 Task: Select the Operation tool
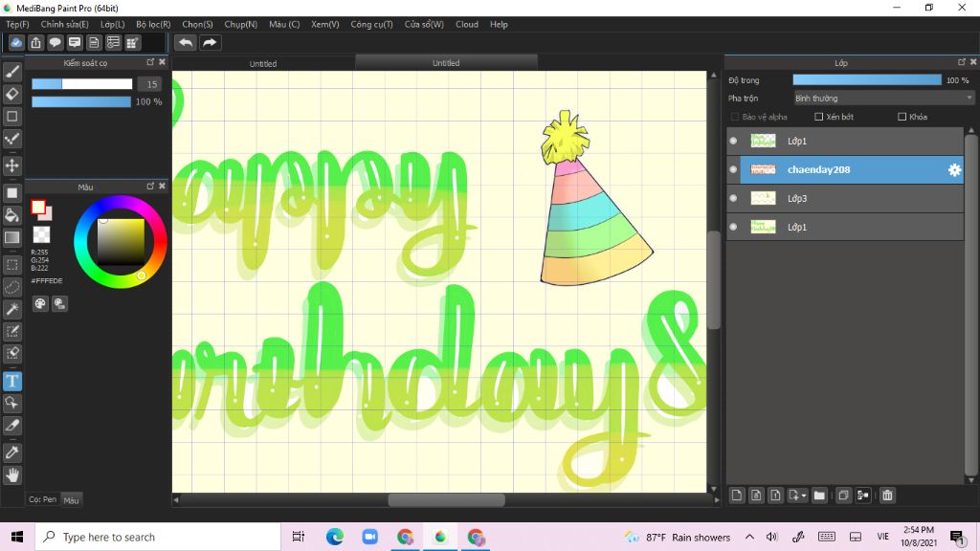click(11, 403)
